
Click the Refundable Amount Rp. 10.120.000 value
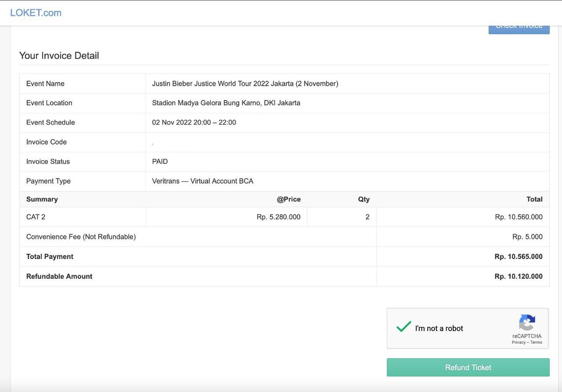[x=518, y=276]
